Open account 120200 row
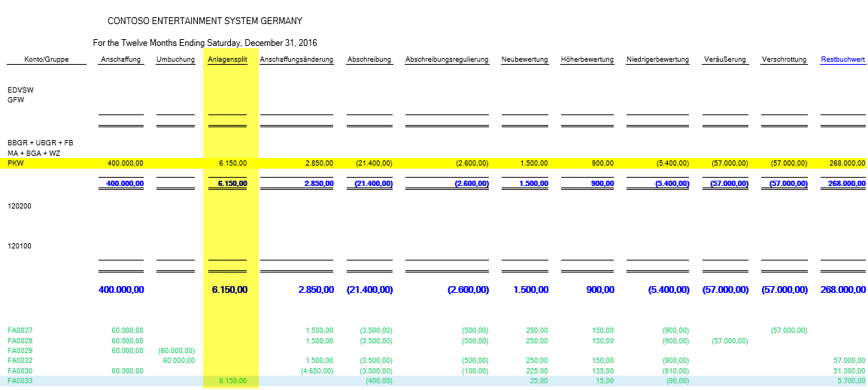The height and width of the screenshot is (390, 868). pyautogui.click(x=20, y=206)
